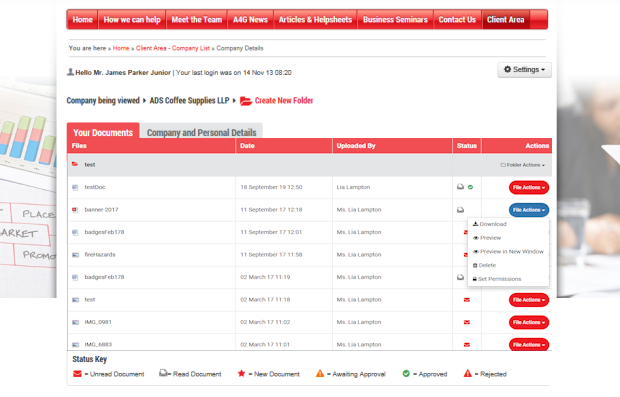Open the IMG_0981 file name

tap(98, 322)
